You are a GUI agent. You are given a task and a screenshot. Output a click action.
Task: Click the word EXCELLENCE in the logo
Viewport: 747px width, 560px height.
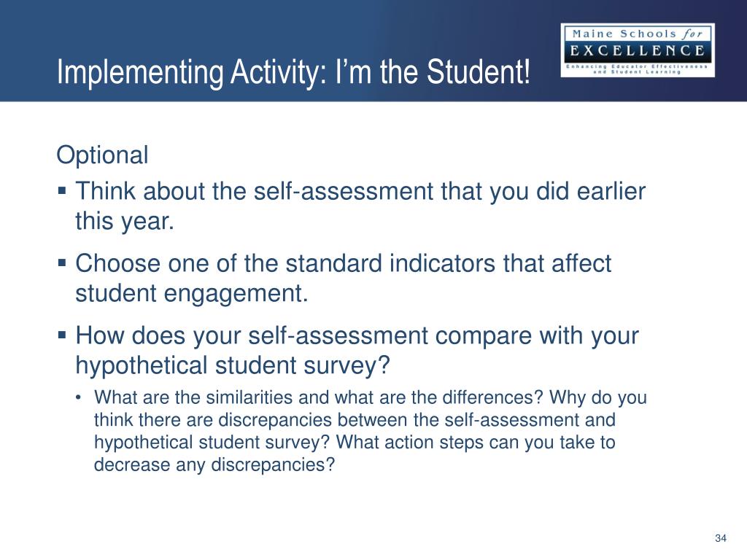point(637,51)
